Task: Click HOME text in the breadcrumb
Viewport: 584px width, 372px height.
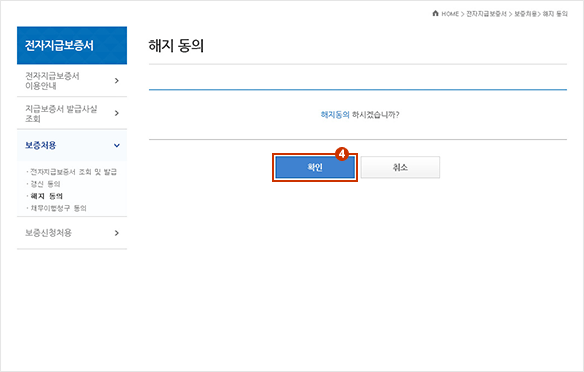Action: 450,14
